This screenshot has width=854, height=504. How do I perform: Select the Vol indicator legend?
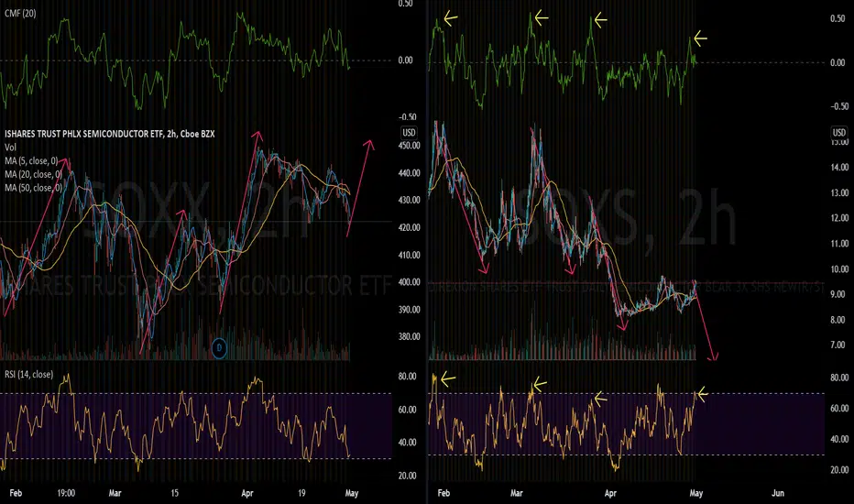(x=10, y=148)
